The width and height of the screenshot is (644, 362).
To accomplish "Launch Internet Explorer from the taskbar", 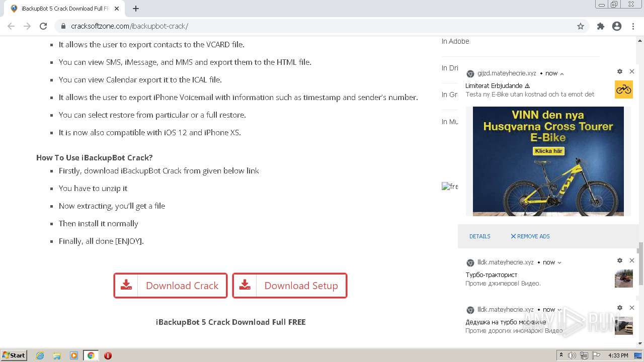I will pyautogui.click(x=40, y=355).
